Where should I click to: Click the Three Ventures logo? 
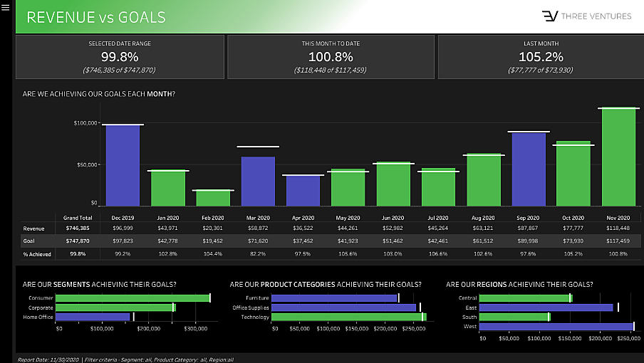586,16
